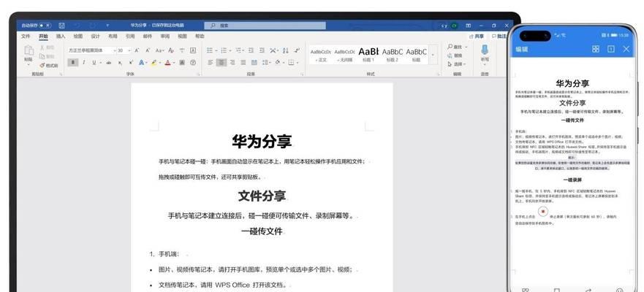The image size is (644, 292).
Task: Open the ribbon display options icon
Action: tap(469, 26)
